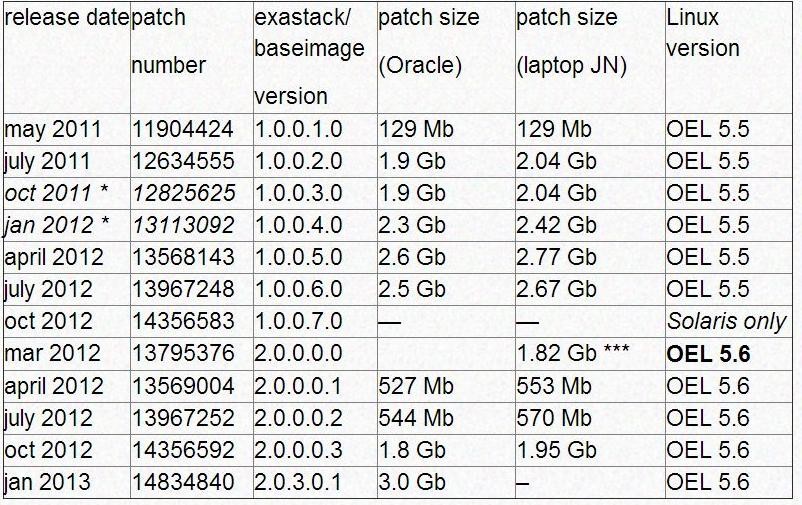The image size is (802, 505).
Task: Click patch number 11904424
Action: click(x=183, y=129)
